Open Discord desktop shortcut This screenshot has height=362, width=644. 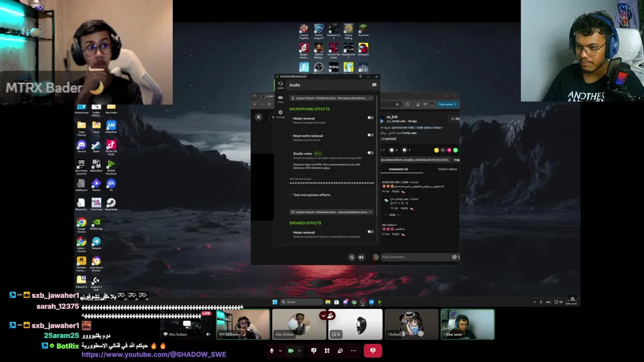[82, 146]
